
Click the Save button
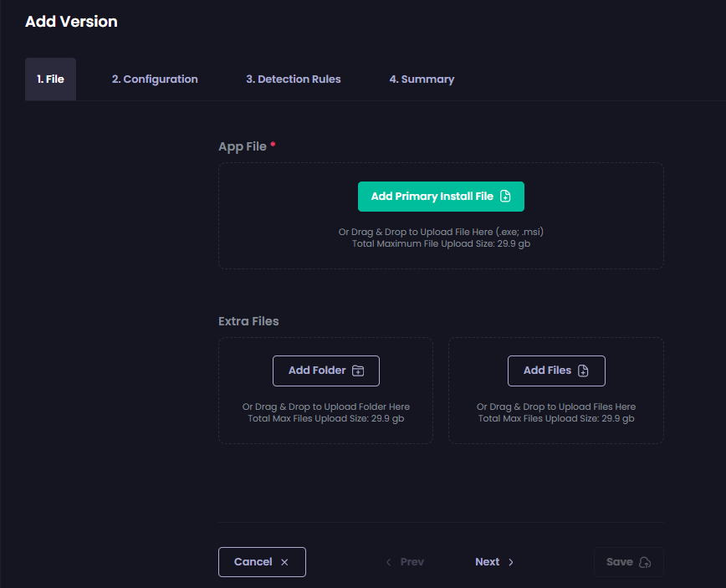(628, 561)
